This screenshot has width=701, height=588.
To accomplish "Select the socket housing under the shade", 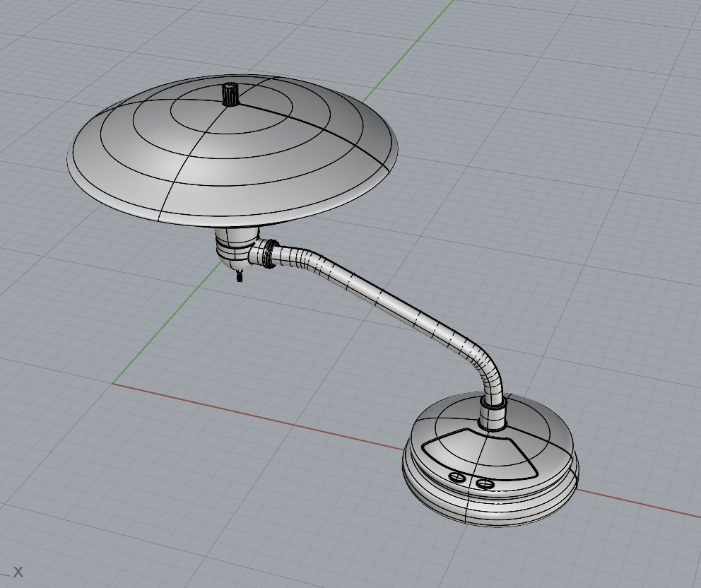I will point(235,247).
